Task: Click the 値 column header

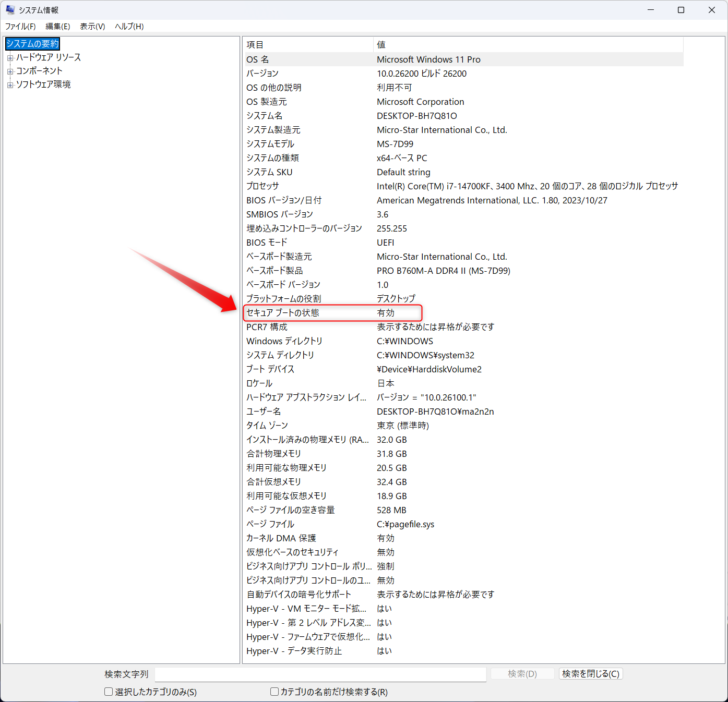Action: (527, 45)
